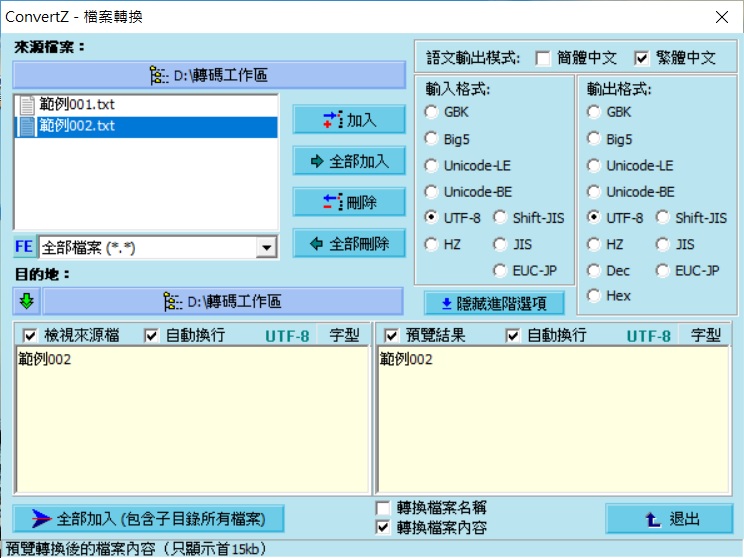Select Big5 input format
This screenshot has height=558, width=744.
(x=431, y=139)
